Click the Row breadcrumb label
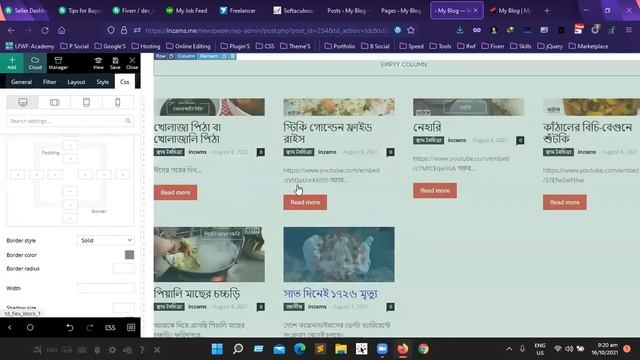This screenshot has height=360, width=640. point(161,56)
